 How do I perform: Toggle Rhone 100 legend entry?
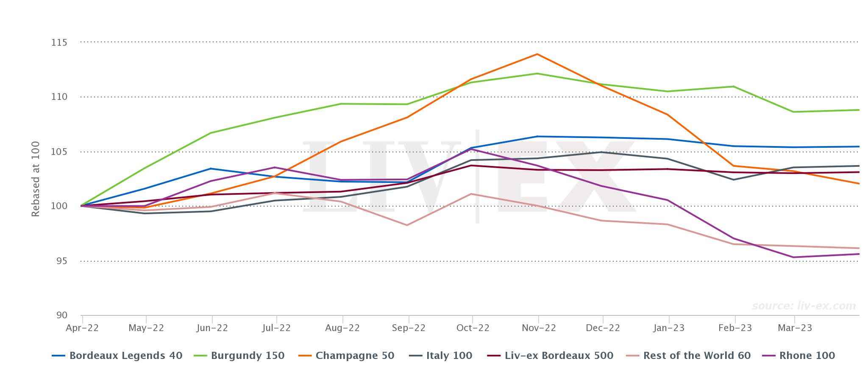(x=798, y=356)
